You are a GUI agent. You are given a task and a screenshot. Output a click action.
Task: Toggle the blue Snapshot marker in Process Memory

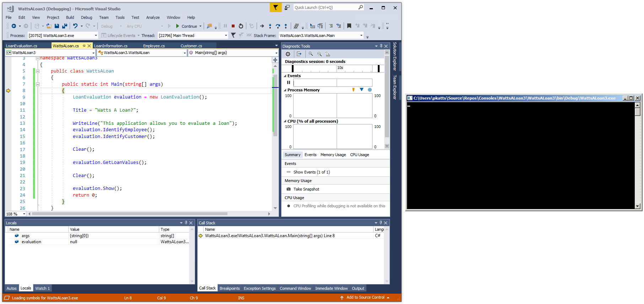pyautogui.click(x=361, y=90)
